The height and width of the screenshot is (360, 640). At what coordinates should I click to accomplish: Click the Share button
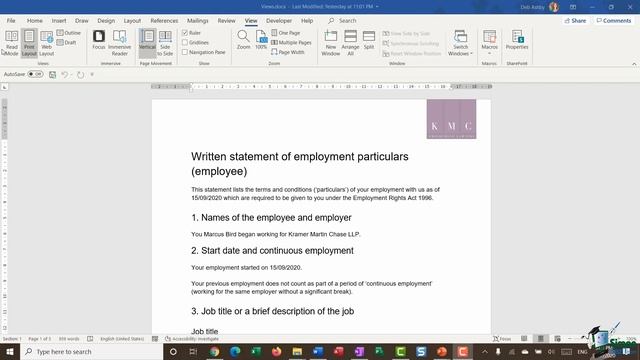pos(575,20)
